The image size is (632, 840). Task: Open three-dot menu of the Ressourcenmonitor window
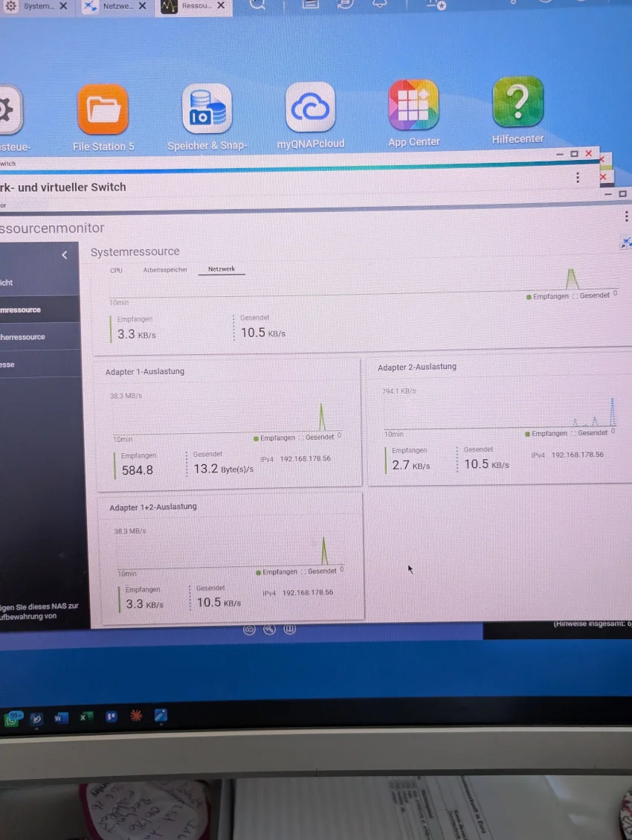tap(626, 216)
